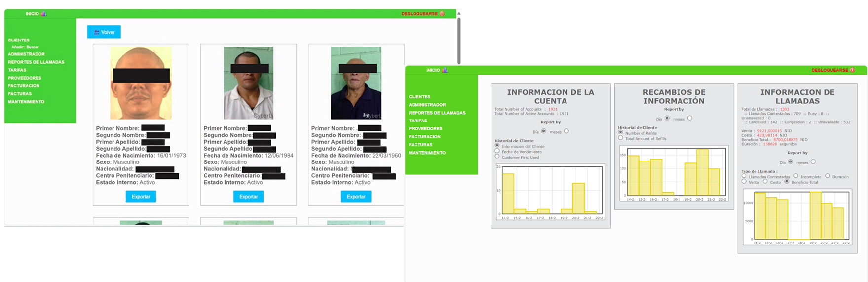The image size is (868, 282).
Task: Select the Total Amount of Refills radio
Action: coord(621,138)
